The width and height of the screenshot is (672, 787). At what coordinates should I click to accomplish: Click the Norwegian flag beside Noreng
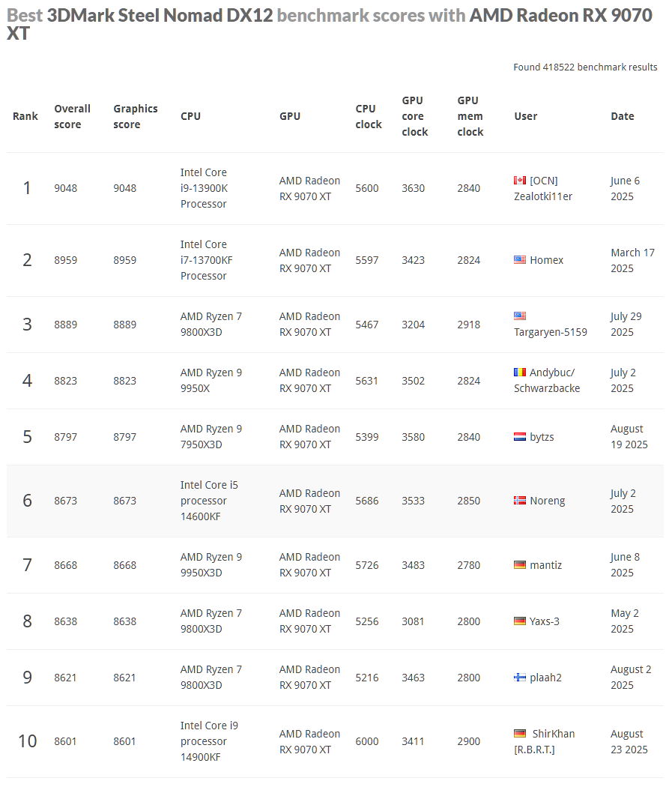tap(520, 501)
